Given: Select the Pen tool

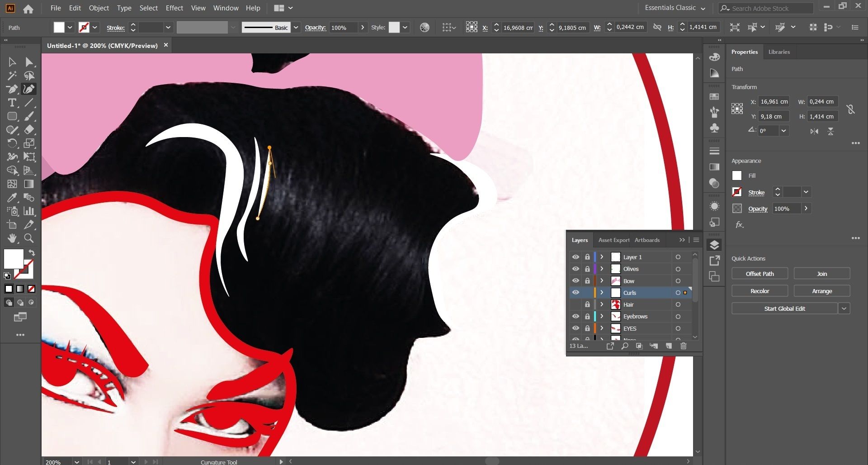Looking at the screenshot, I should click(12, 89).
